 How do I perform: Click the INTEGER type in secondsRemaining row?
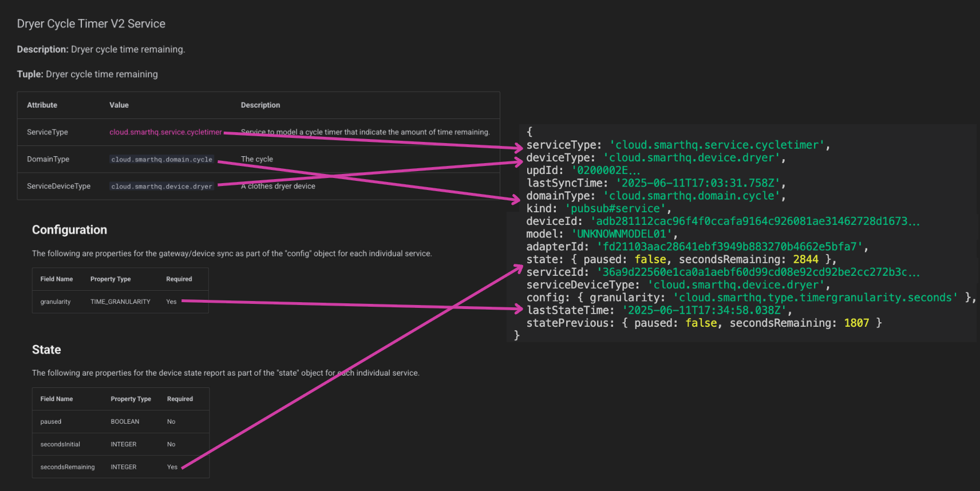(x=124, y=467)
